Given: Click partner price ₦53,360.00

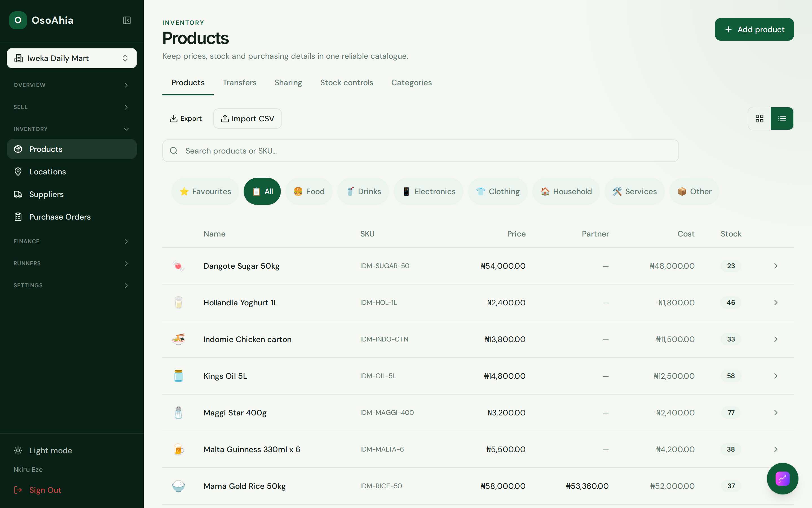Looking at the screenshot, I should pyautogui.click(x=587, y=486).
